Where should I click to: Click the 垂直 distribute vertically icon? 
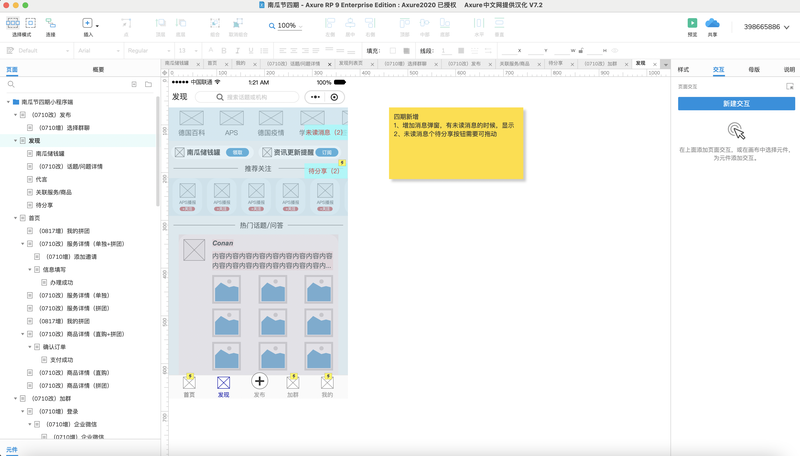pos(499,23)
